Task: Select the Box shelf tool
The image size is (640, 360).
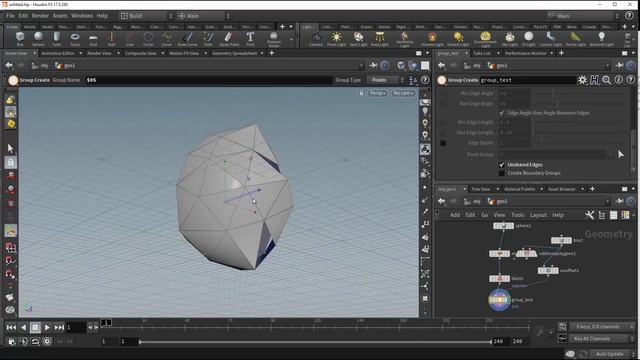Action: [20, 39]
